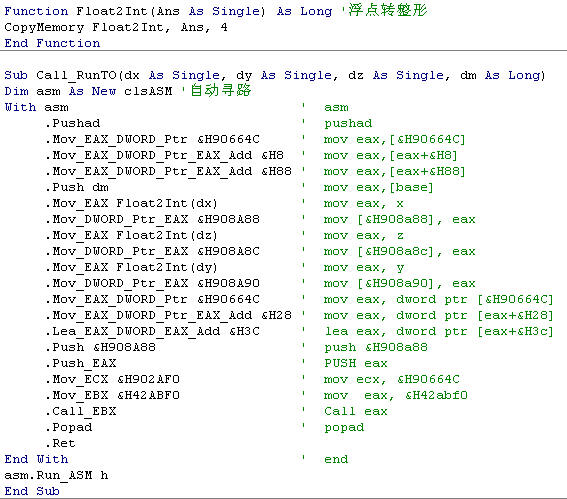Click comment 'mov eax, dword ptr [eax+&H28]'
The width and height of the screenshot is (567, 499).
(439, 315)
